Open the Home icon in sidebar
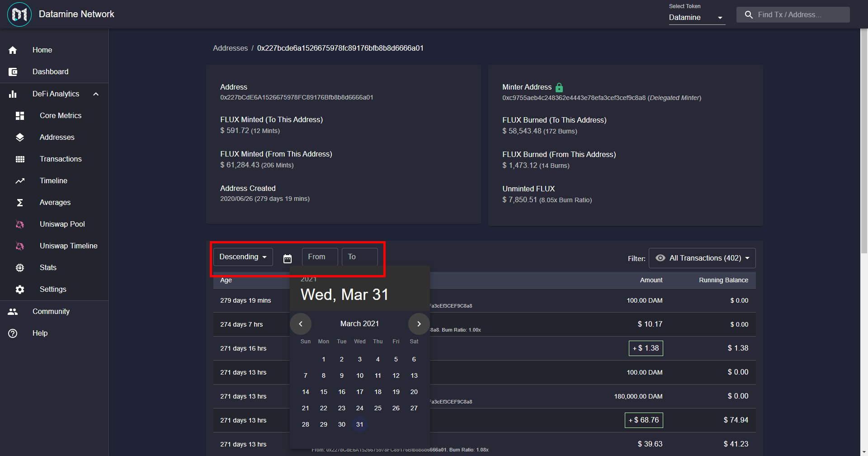Image resolution: width=868 pixels, height=456 pixels. pyautogui.click(x=13, y=50)
